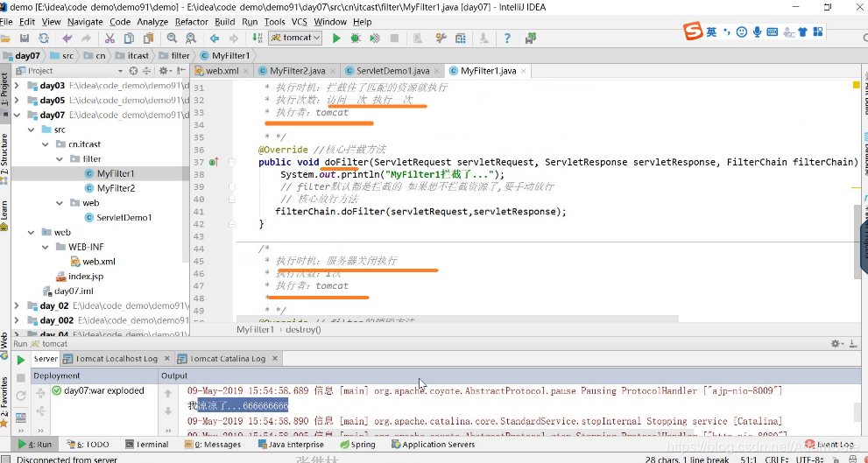The width and height of the screenshot is (868, 463).
Task: Open the Java Enterprise tool window
Action: pos(291,445)
